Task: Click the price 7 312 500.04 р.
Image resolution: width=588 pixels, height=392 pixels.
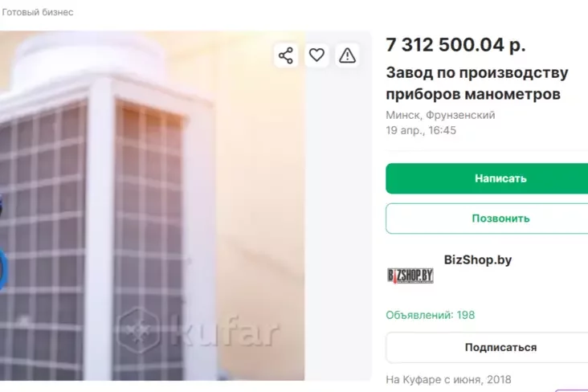Action: pos(455,45)
